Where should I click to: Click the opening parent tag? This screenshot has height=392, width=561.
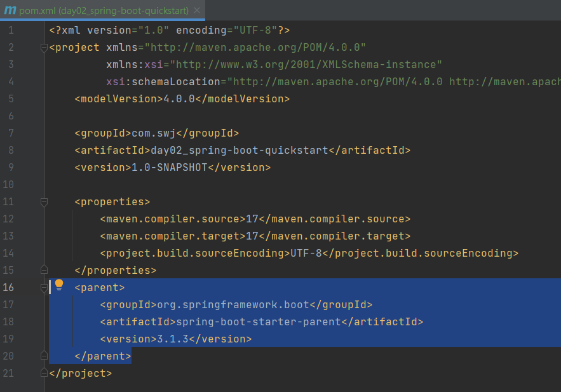100,288
